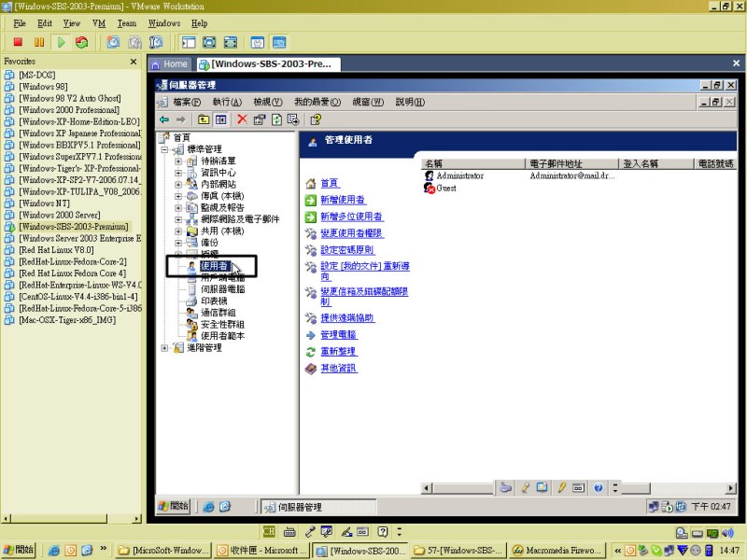Click the 新增多位使用者 link
747x560 pixels.
(352, 217)
